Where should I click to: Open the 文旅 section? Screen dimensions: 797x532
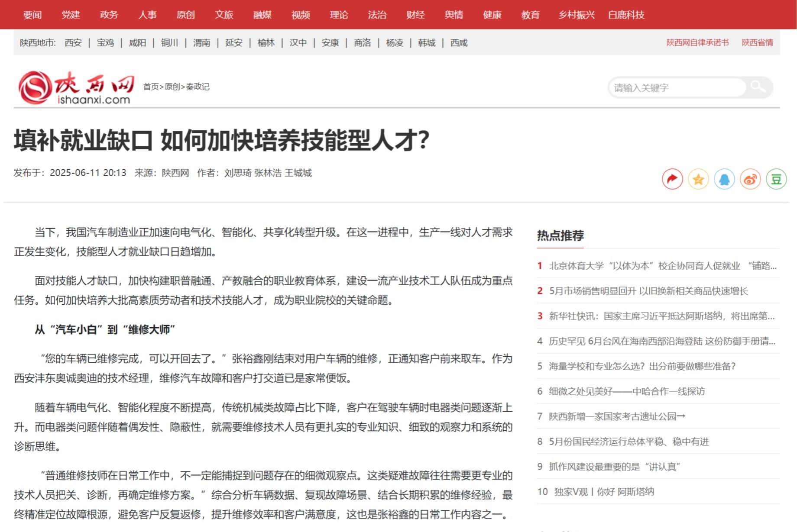click(224, 15)
